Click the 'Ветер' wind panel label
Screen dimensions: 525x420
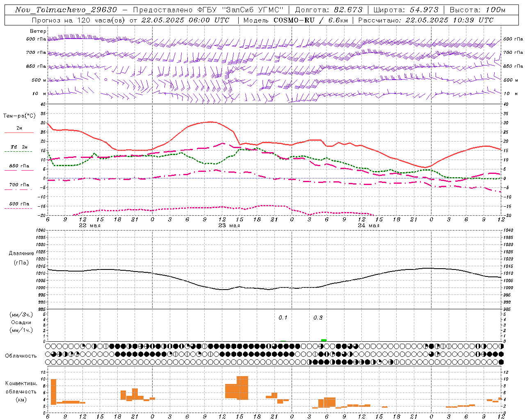pos(38,31)
